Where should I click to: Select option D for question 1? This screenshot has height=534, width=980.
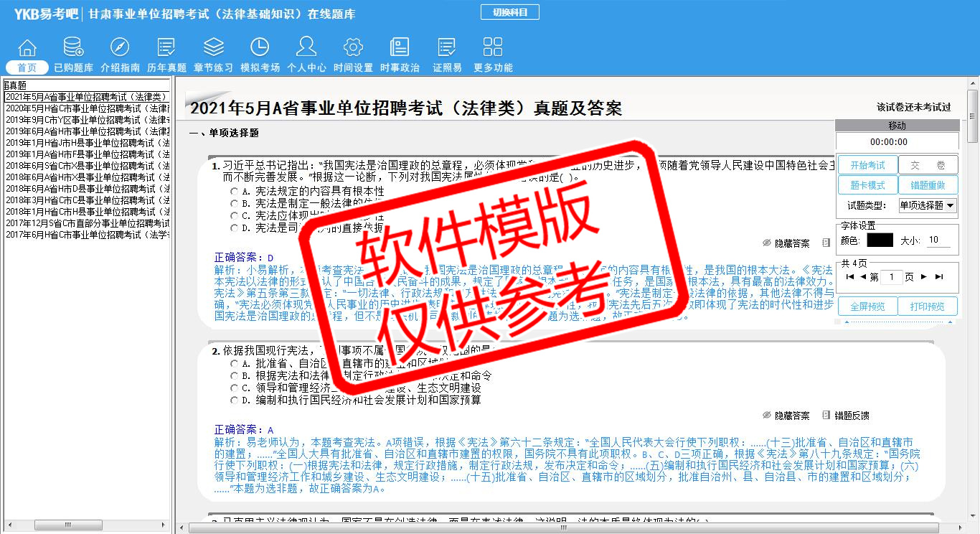tap(235, 228)
